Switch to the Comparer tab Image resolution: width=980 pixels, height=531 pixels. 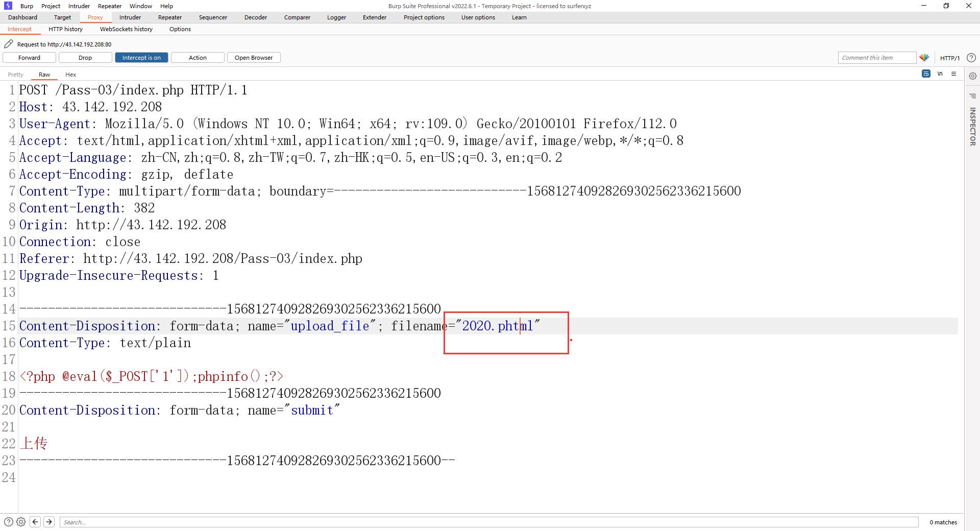coord(297,17)
